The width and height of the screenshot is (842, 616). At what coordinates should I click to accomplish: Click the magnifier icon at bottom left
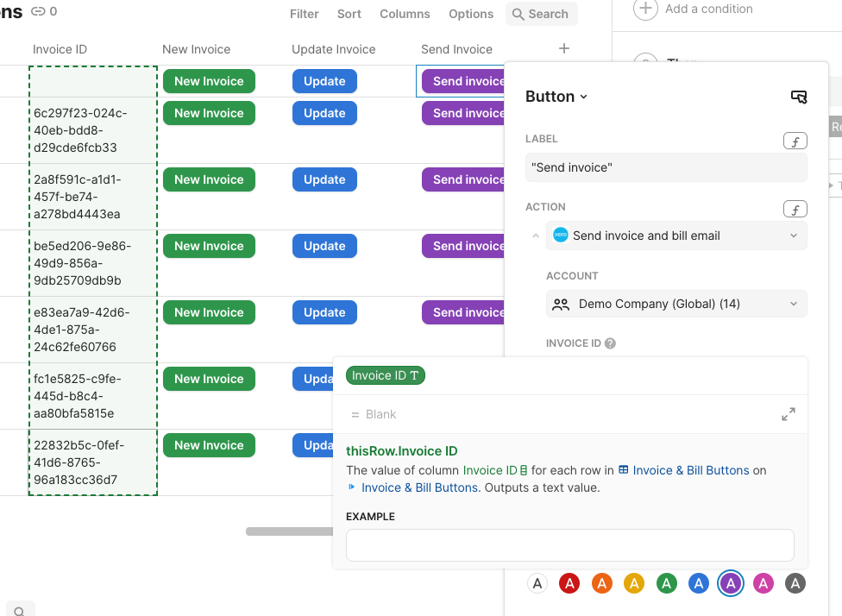coord(19,611)
